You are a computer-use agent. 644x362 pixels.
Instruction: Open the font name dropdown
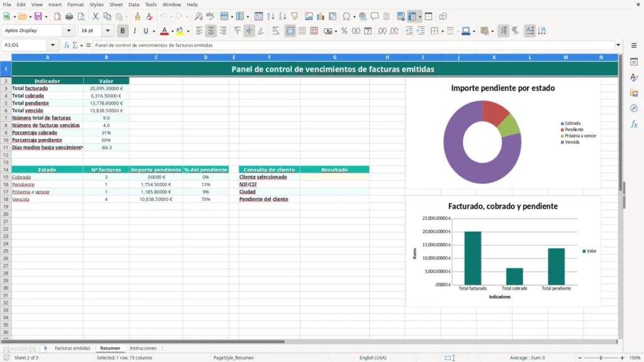coord(69,31)
